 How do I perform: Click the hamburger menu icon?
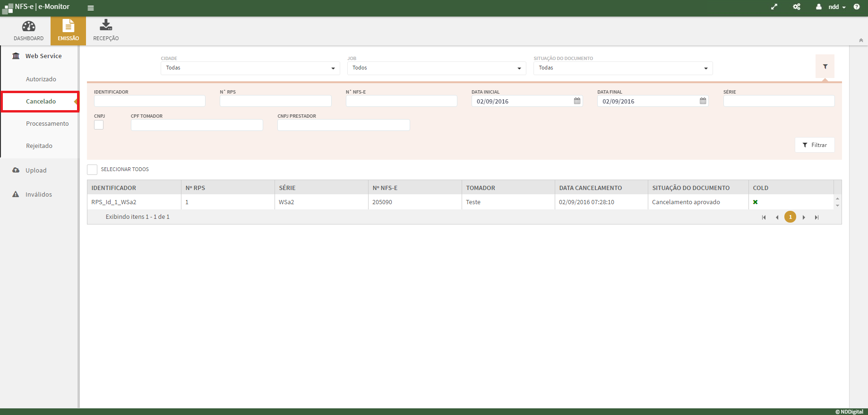pos(91,8)
